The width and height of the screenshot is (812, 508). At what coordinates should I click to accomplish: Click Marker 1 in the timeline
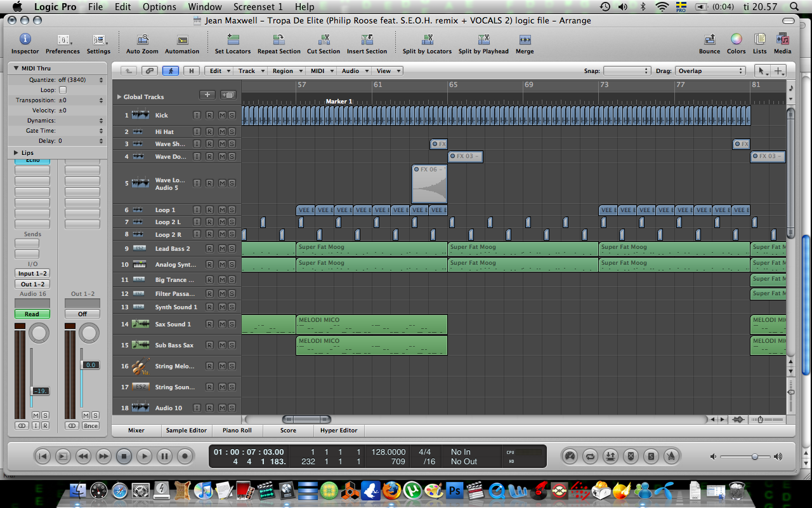pyautogui.click(x=339, y=102)
